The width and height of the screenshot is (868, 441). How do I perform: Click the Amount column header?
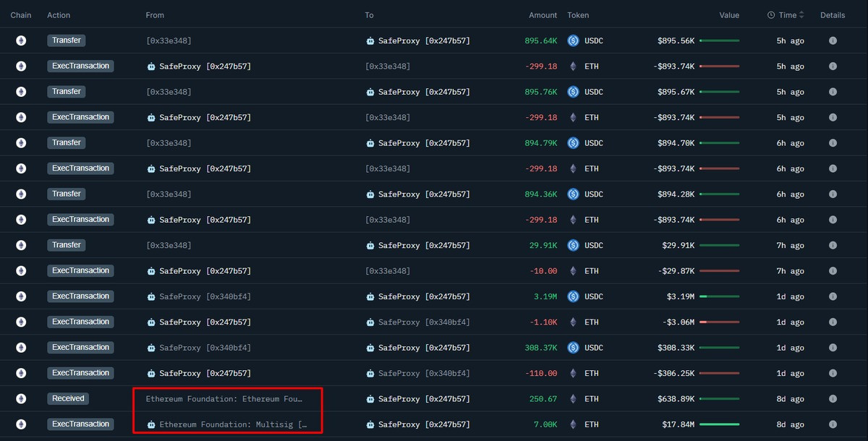pyautogui.click(x=542, y=15)
